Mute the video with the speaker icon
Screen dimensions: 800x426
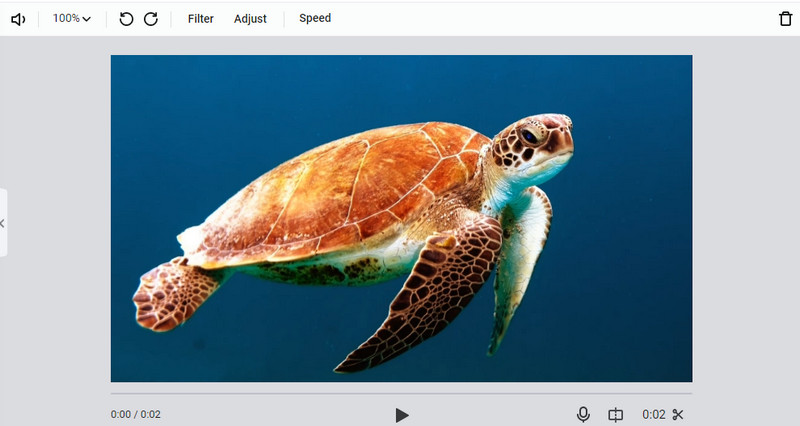pyautogui.click(x=18, y=19)
